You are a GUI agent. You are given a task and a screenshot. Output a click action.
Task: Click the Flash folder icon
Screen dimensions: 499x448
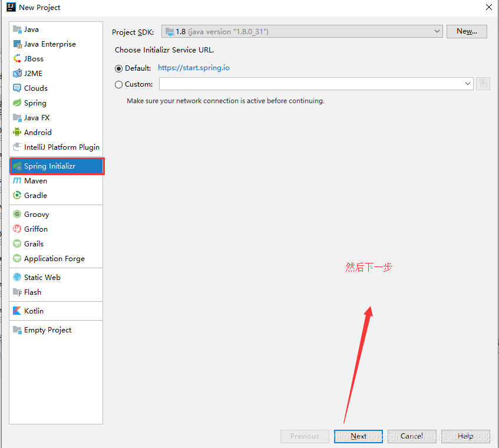[x=17, y=292]
